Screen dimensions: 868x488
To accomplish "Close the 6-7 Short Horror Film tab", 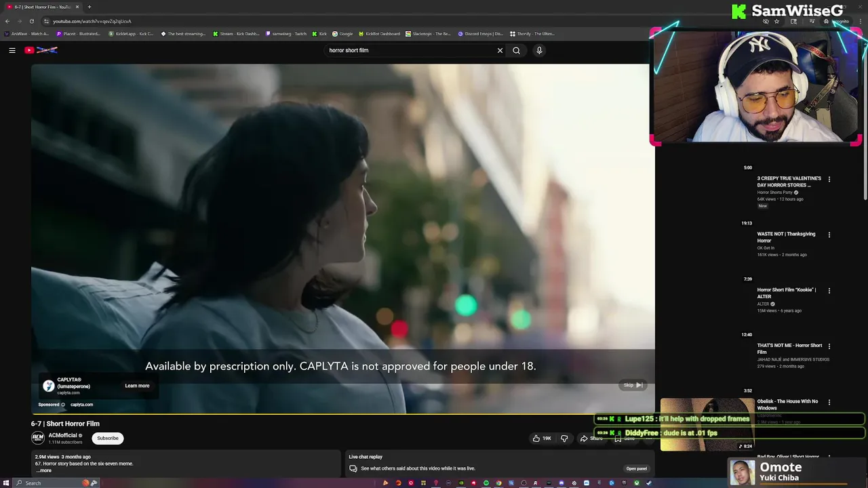I will click(x=77, y=7).
